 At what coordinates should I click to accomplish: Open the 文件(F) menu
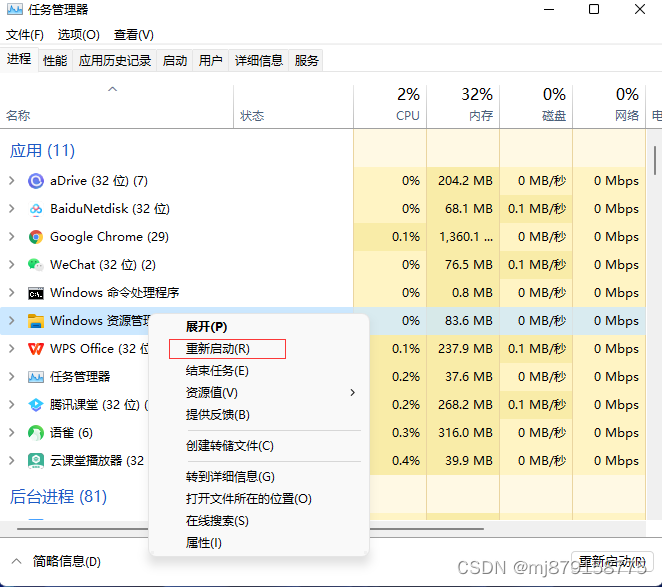point(25,35)
